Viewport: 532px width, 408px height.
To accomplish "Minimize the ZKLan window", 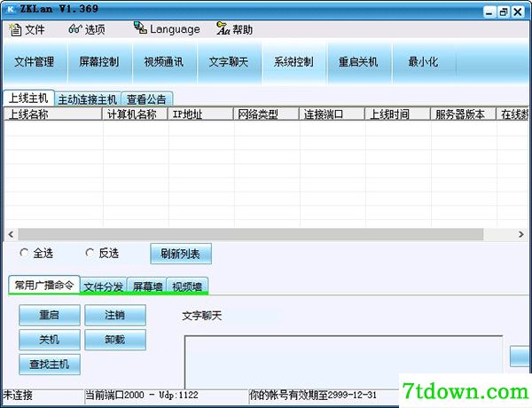I will click(x=489, y=12).
